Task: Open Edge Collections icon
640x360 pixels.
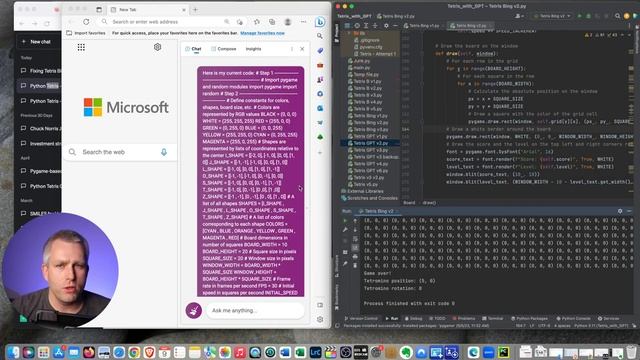Action: pyautogui.click(x=272, y=22)
